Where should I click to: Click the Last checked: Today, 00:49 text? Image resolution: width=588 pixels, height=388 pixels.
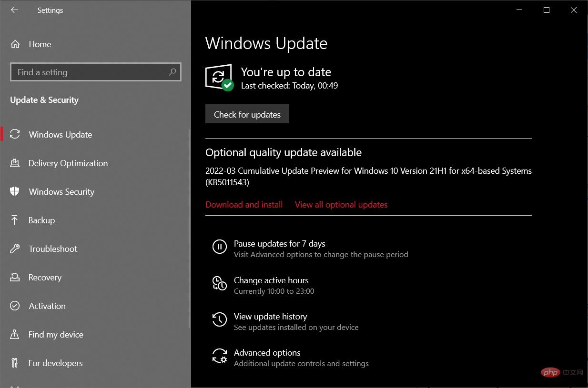289,86
